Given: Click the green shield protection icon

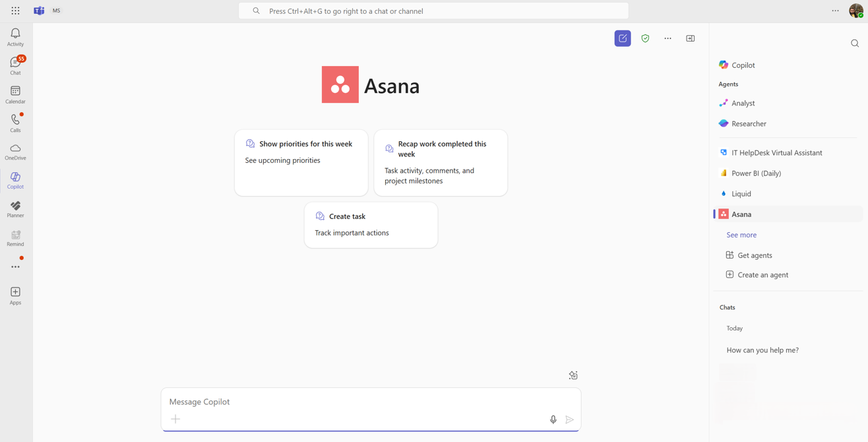Looking at the screenshot, I should coord(645,38).
